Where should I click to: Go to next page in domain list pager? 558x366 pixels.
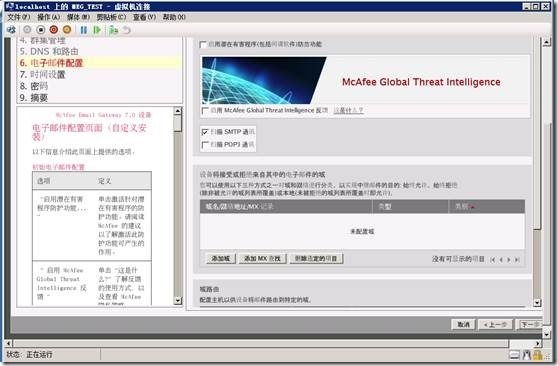point(509,260)
